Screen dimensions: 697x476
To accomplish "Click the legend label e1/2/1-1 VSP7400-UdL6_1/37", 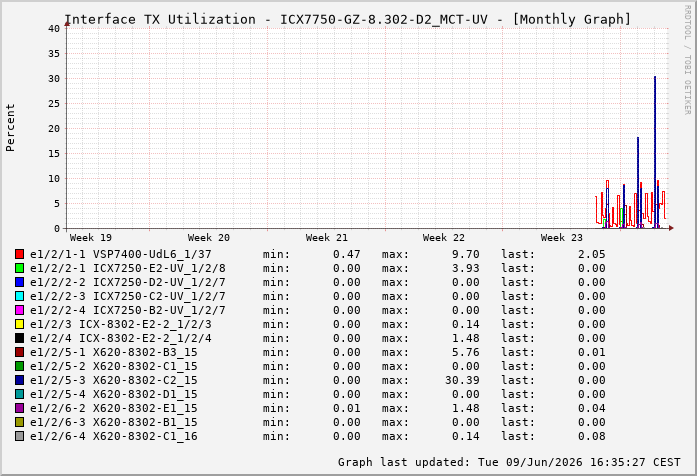I will tap(120, 254).
